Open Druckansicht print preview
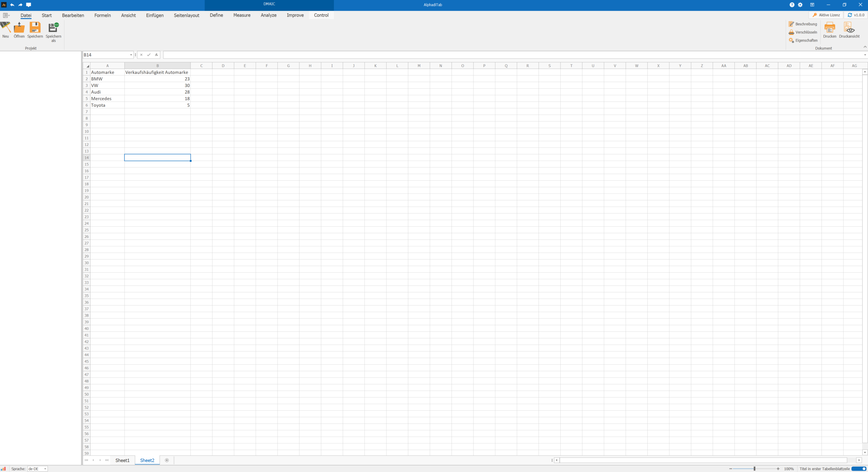 click(849, 28)
